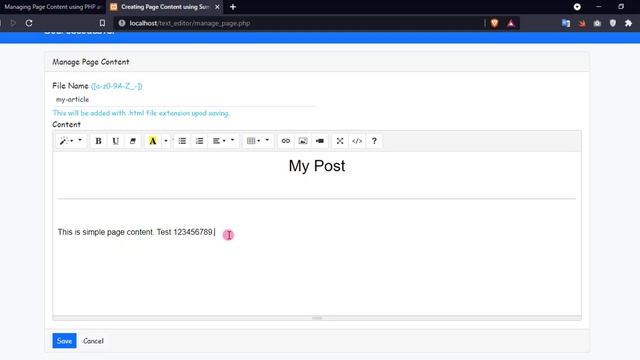The image size is (640, 360).
Task: Click the File Name pattern hint
Action: [x=116, y=86]
